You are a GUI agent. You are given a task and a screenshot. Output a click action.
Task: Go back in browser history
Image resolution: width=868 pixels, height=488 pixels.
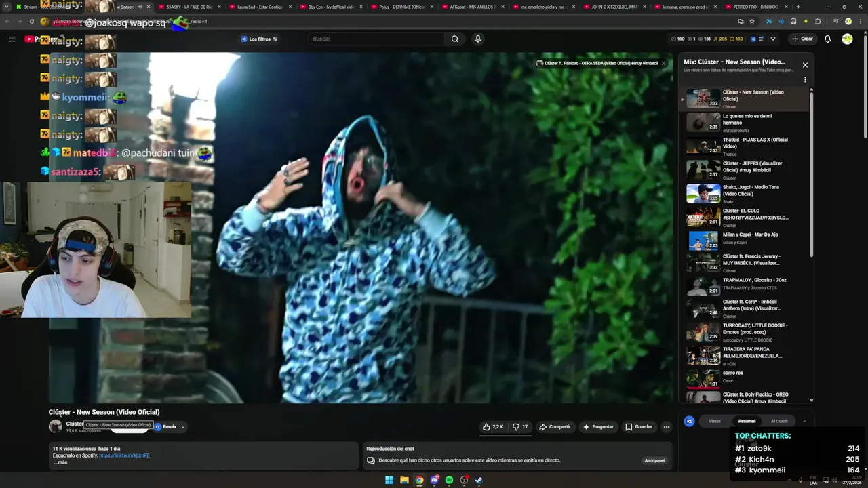(x=7, y=22)
